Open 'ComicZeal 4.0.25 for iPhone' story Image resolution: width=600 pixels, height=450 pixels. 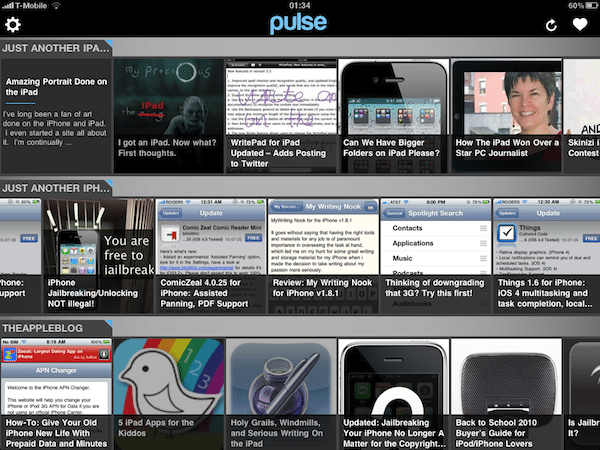211,256
